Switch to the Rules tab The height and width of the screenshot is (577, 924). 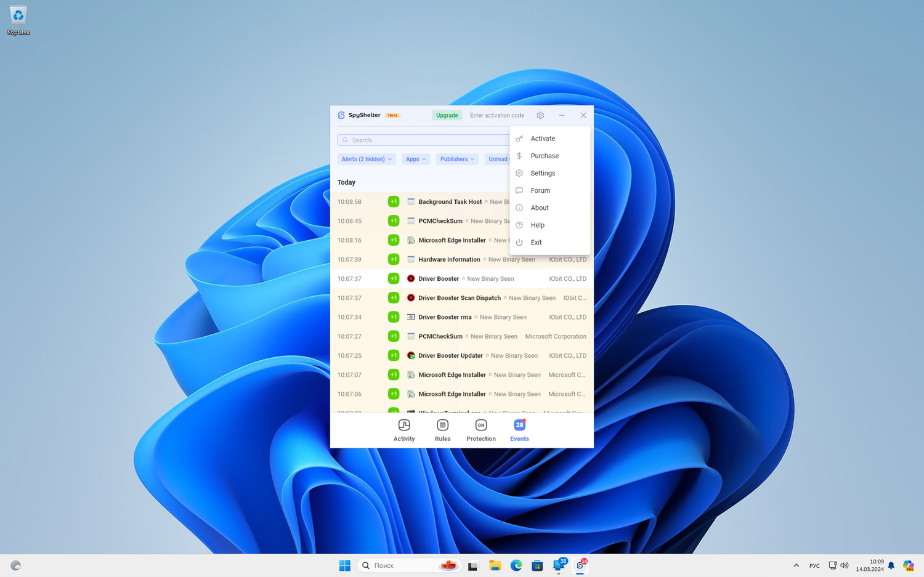coord(442,430)
